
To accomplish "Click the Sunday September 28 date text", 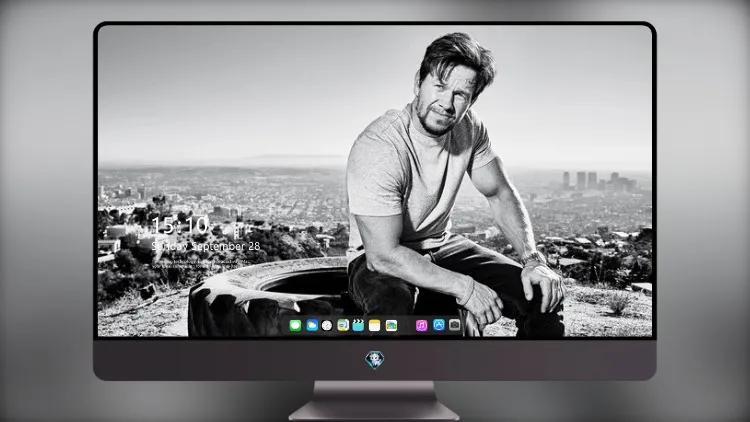I will [206, 246].
